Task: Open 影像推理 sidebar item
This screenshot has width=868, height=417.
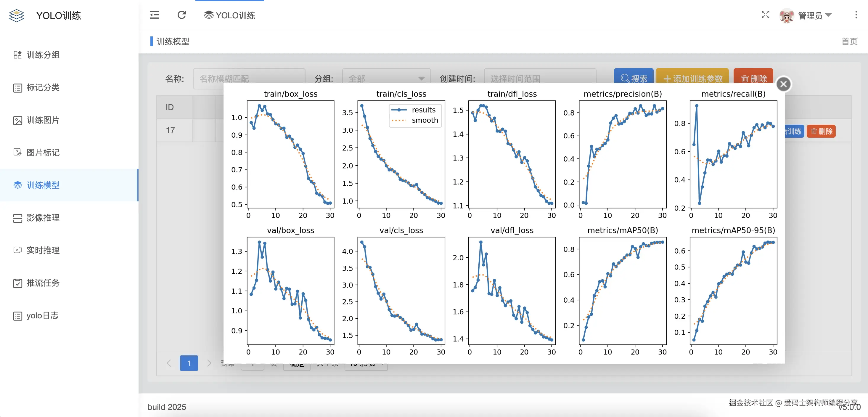Action: [x=43, y=218]
